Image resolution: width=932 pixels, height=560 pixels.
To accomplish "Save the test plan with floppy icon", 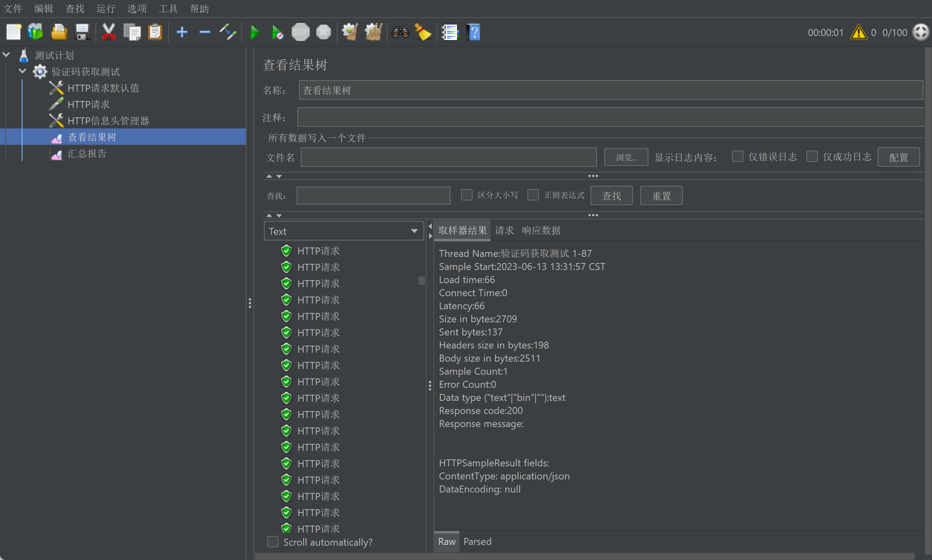I will point(82,32).
